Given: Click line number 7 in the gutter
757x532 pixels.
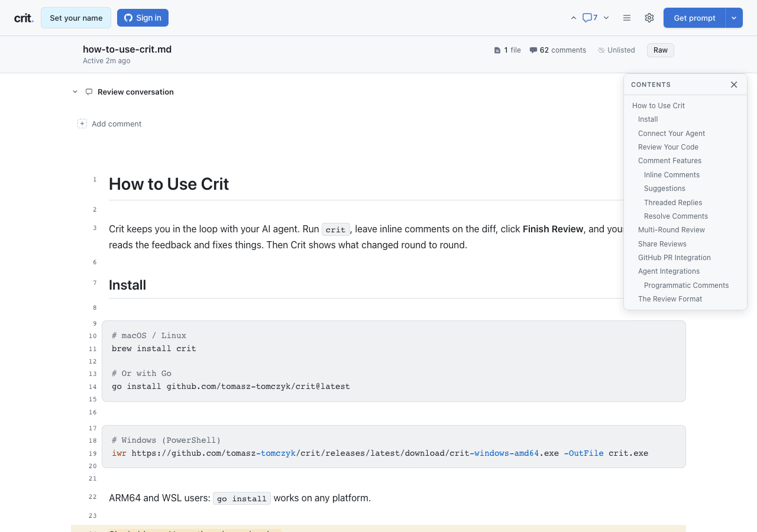Looking at the screenshot, I should 95,283.
